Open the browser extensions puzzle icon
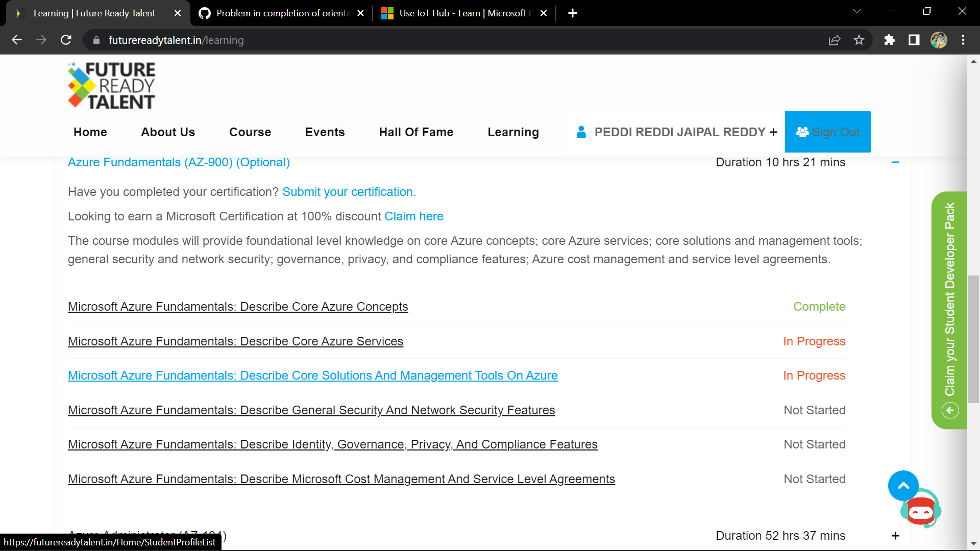 coord(890,40)
